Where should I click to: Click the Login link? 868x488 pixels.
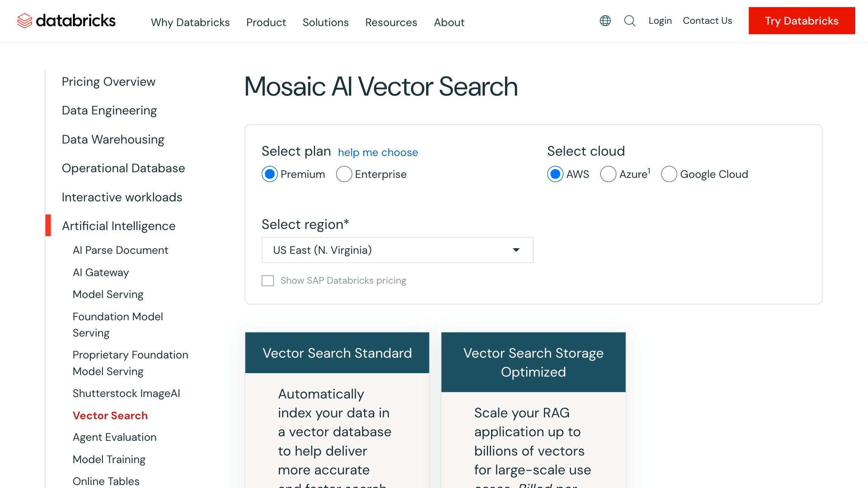pyautogui.click(x=660, y=20)
